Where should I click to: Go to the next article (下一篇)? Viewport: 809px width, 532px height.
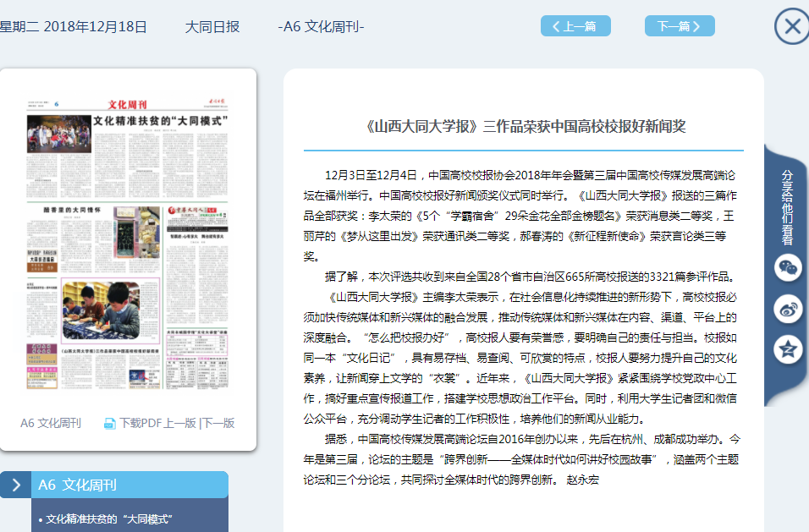[680, 26]
